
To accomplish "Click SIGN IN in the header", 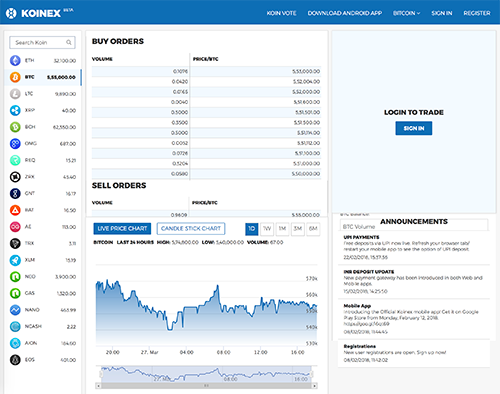I will coord(442,13).
